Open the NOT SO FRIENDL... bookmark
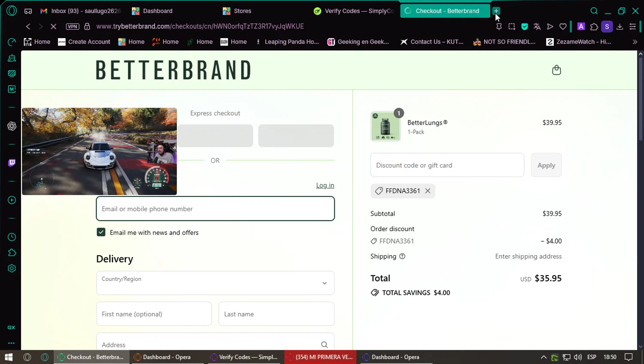This screenshot has height=364, width=644. tap(504, 42)
